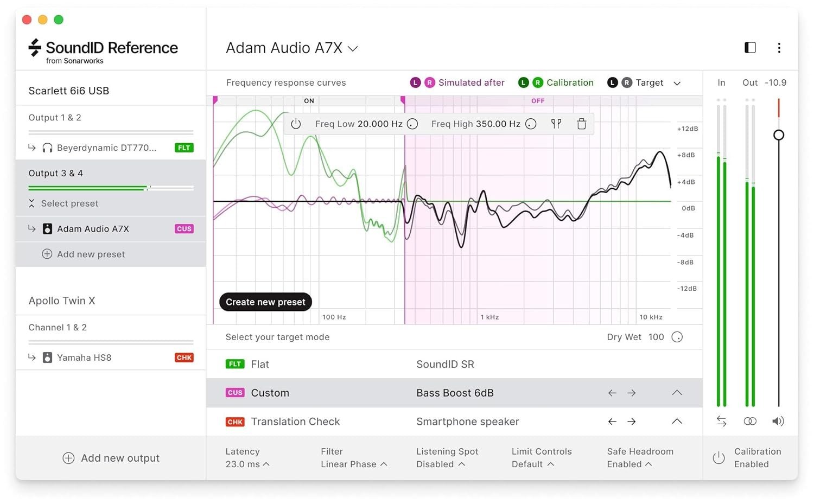Select the Yamaha HS8 preset
The width and height of the screenshot is (814, 504).
84,358
